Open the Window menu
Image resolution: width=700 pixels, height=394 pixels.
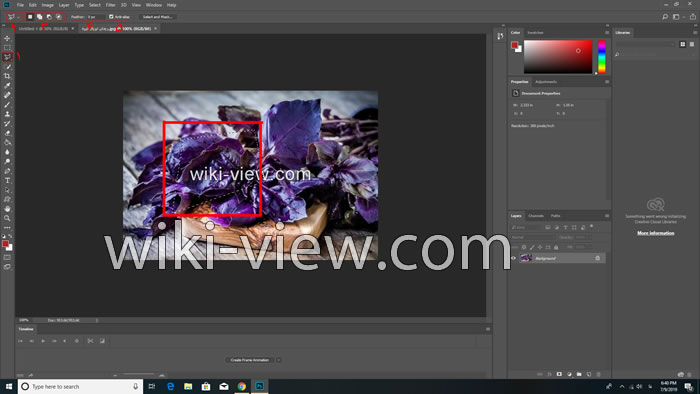point(154,5)
